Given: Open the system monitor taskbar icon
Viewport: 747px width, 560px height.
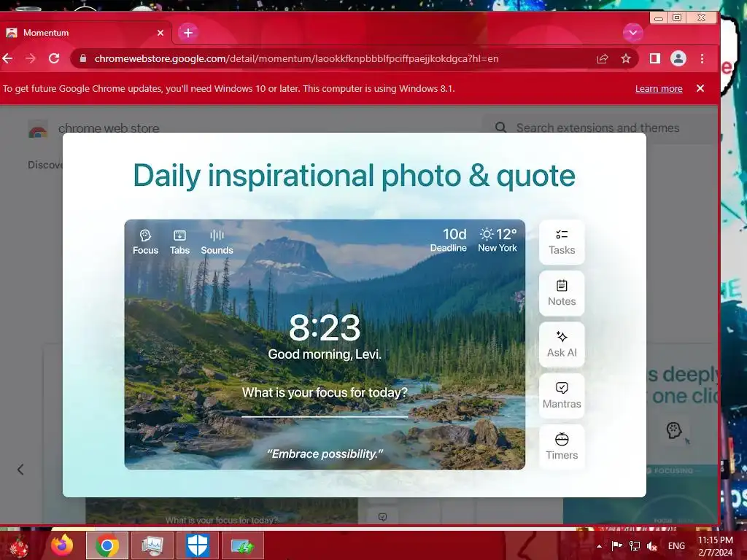Looking at the screenshot, I should tap(152, 545).
